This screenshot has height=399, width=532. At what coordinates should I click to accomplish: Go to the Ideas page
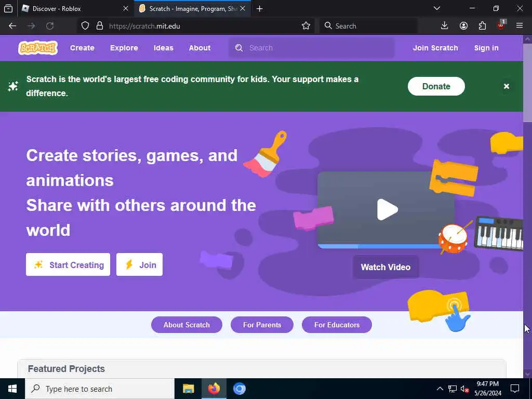pyautogui.click(x=163, y=48)
